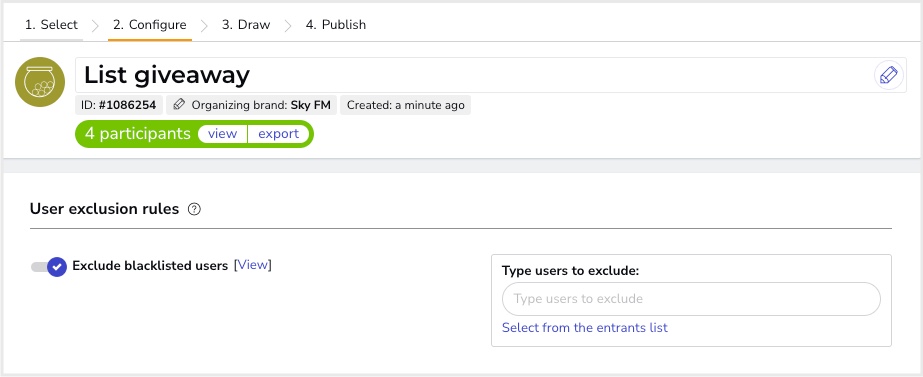Click the giveaway jar avatar icon

coord(40,82)
